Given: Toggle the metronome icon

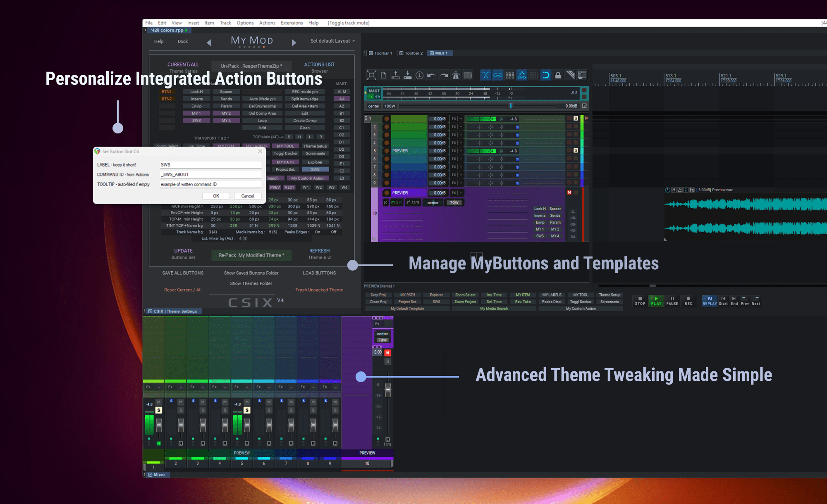Looking at the screenshot, I should [456, 75].
